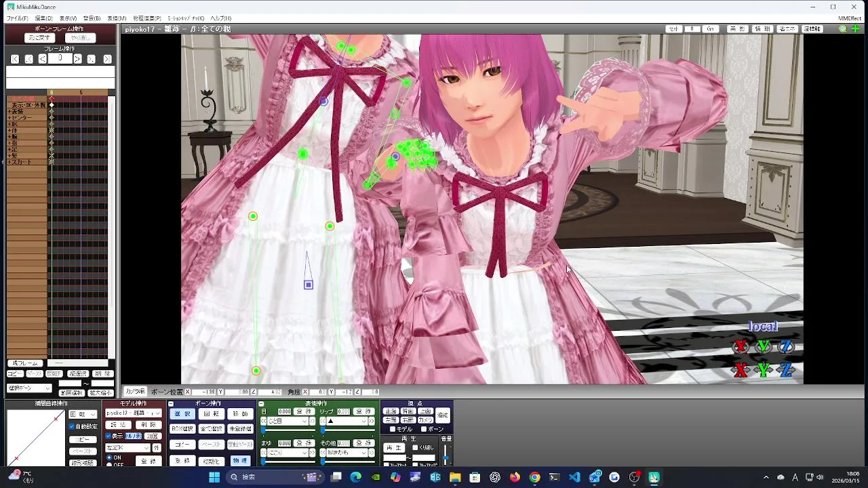This screenshot has width=868, height=488.
Task: Open the eyebrow morph dropdown にこり
Action: (x=288, y=452)
